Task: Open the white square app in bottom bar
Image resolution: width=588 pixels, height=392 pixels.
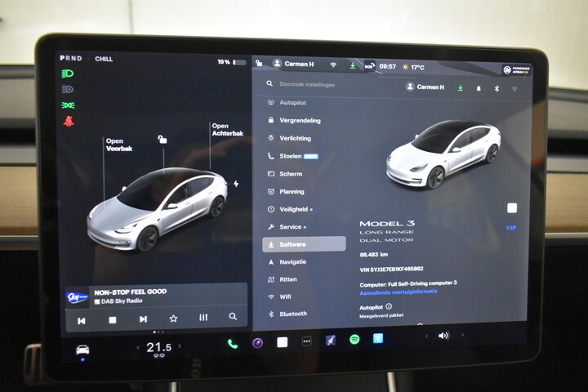Action: coord(282,342)
